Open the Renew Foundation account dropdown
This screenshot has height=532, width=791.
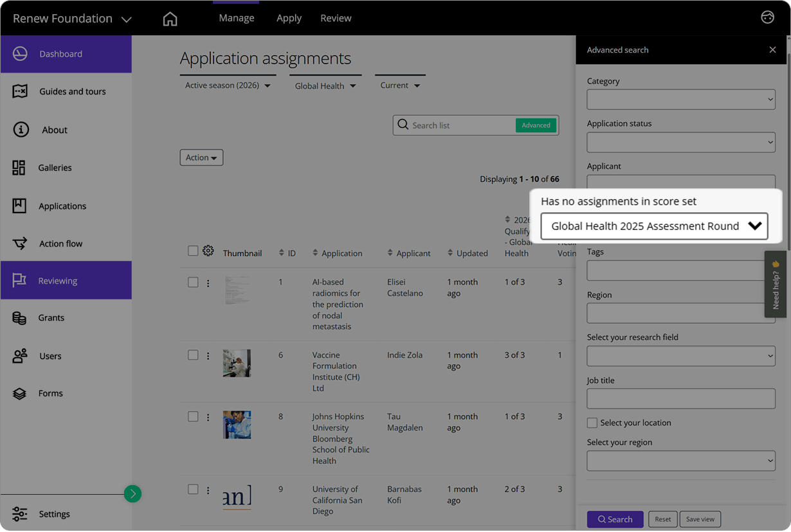tap(72, 19)
